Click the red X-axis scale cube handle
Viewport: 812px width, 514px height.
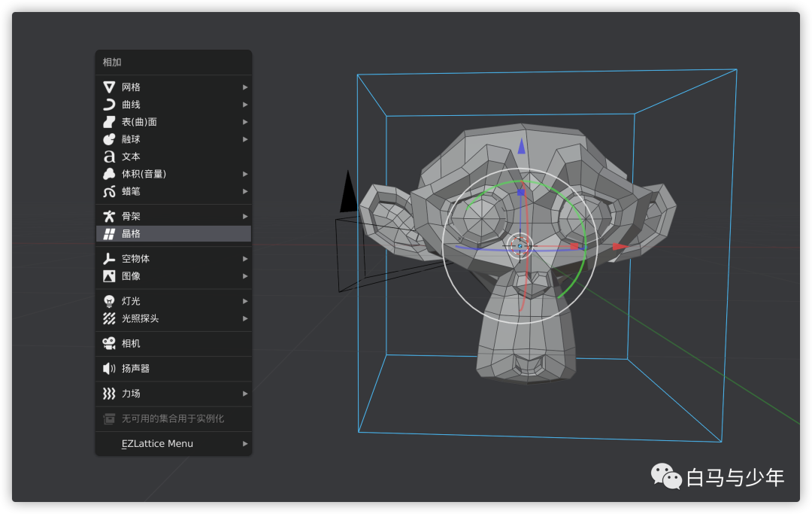pyautogui.click(x=574, y=247)
